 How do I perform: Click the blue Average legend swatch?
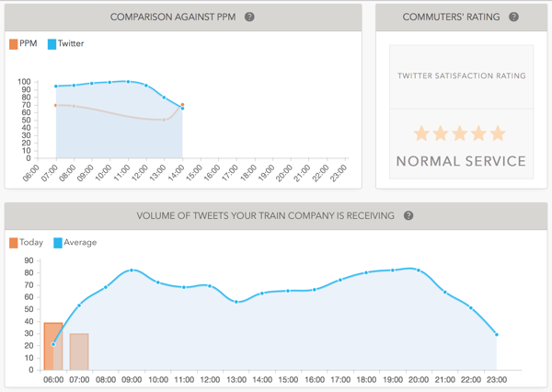click(x=57, y=243)
